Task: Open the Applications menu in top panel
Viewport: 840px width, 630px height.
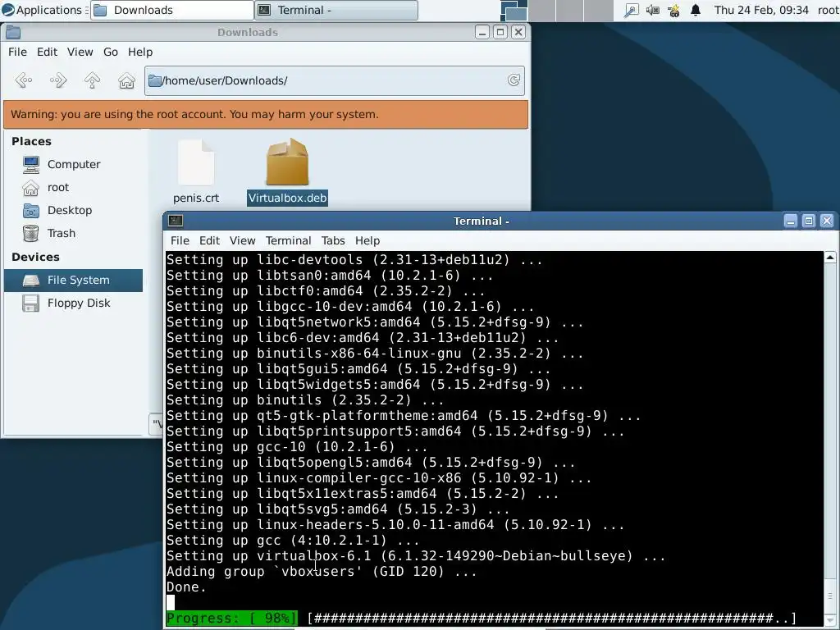Action: click(43, 10)
